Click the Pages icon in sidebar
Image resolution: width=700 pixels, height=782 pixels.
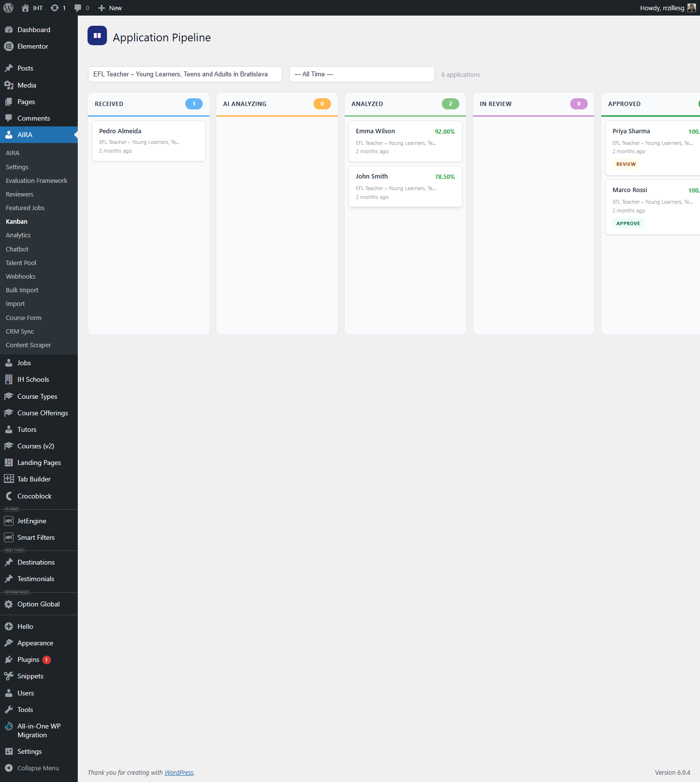(9, 102)
